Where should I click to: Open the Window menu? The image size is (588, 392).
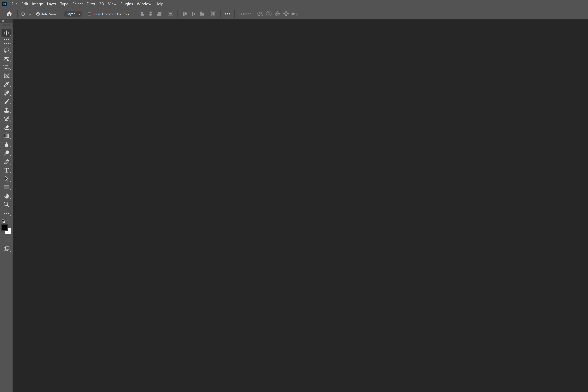point(144,4)
